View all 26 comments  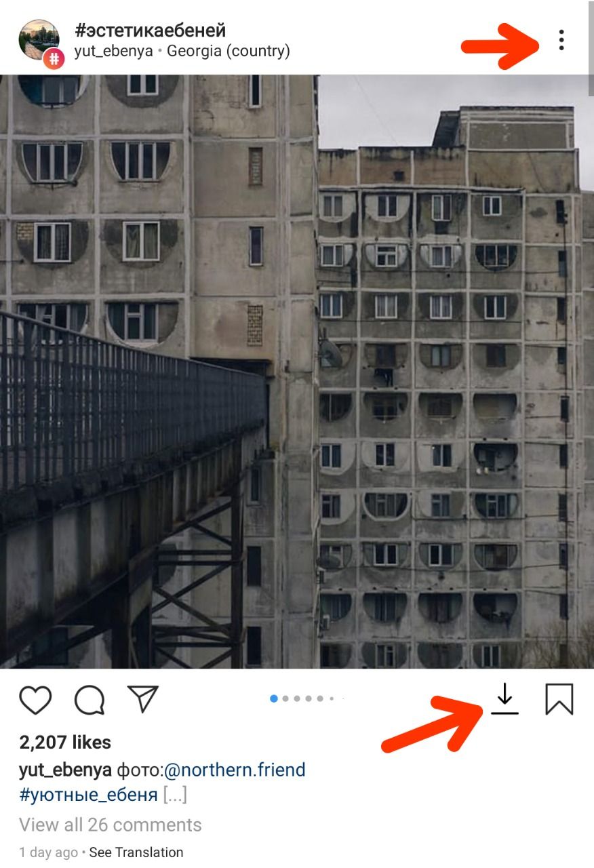pyautogui.click(x=111, y=825)
